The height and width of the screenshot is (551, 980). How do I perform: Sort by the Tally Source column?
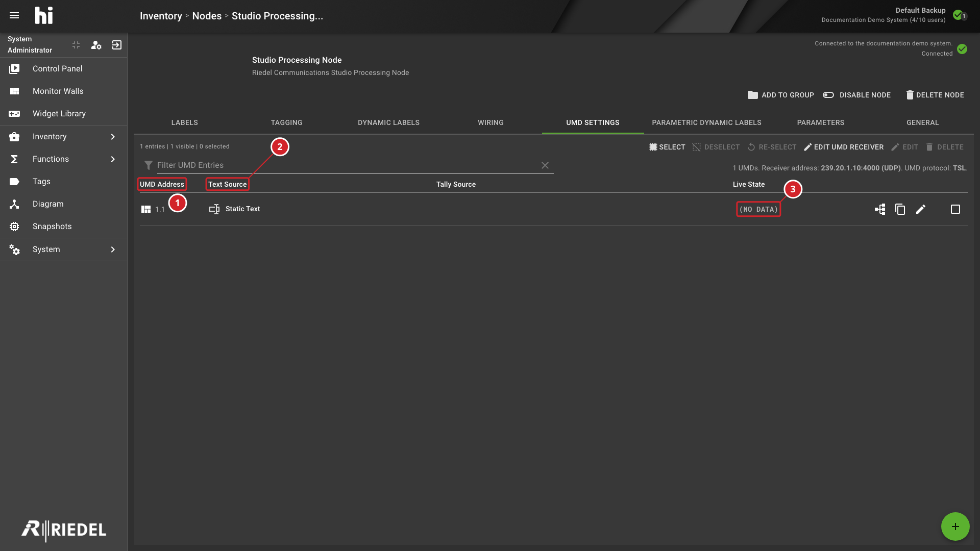(456, 184)
